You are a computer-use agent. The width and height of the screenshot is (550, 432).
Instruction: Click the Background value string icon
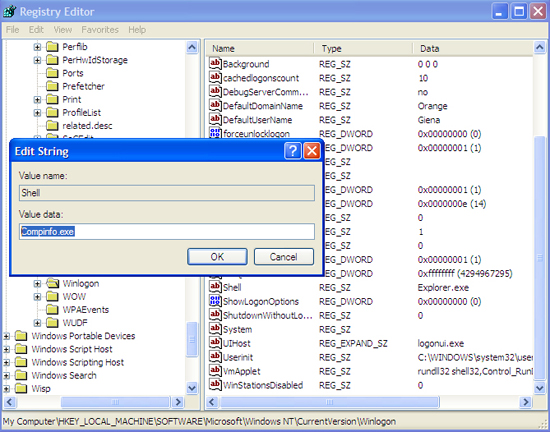(x=215, y=63)
